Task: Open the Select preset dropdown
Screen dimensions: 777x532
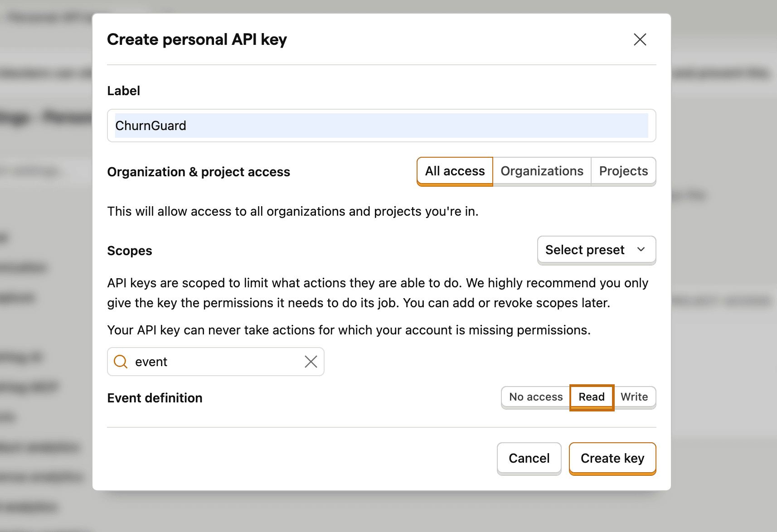Action: 585,250
